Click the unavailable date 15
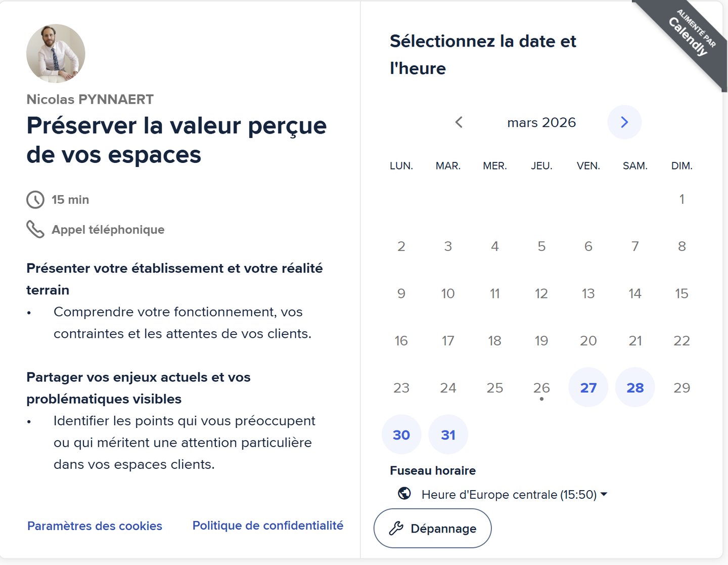 tap(682, 293)
